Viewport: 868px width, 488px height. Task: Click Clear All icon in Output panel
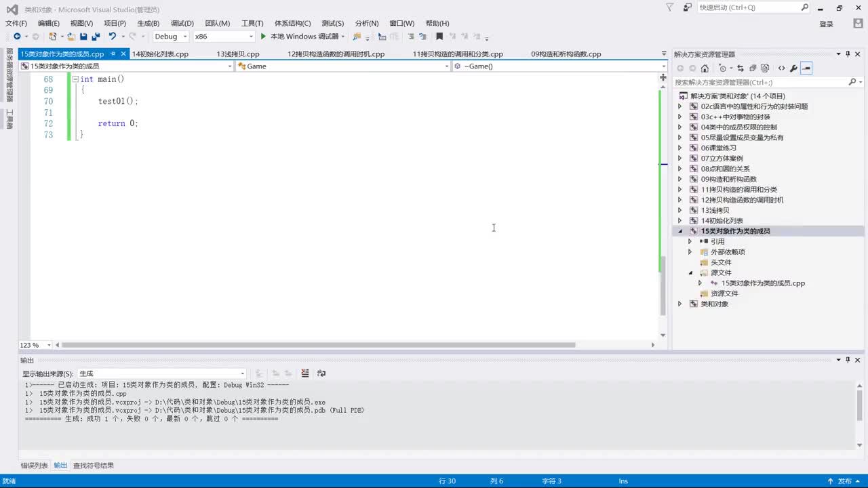[305, 373]
